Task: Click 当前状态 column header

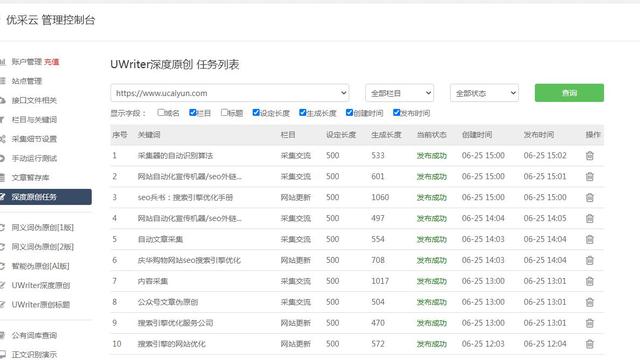Action: tap(431, 135)
